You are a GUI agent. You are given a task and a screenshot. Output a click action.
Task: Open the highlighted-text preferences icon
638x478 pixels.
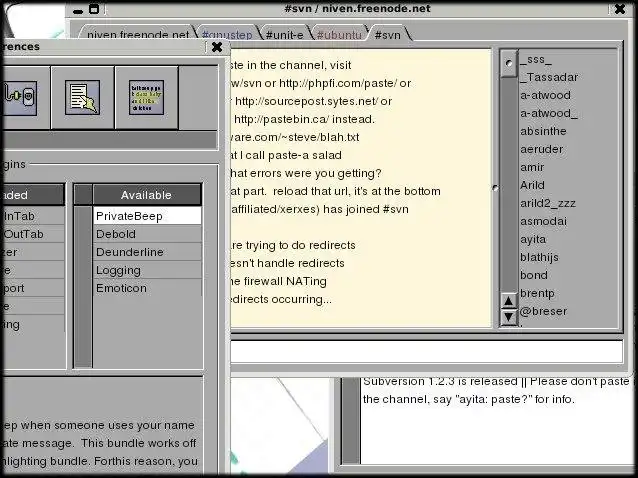pos(146,98)
